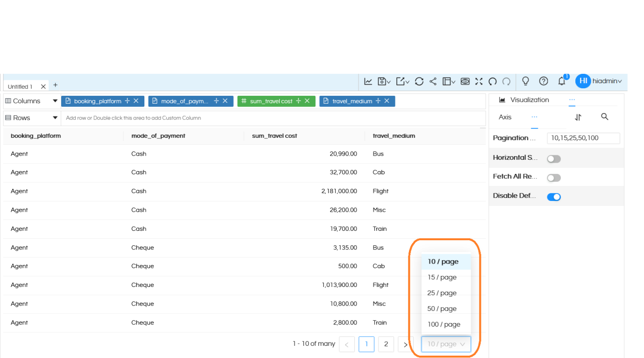644x358 pixels.
Task: Select 100 / page option
Action: 446,324
